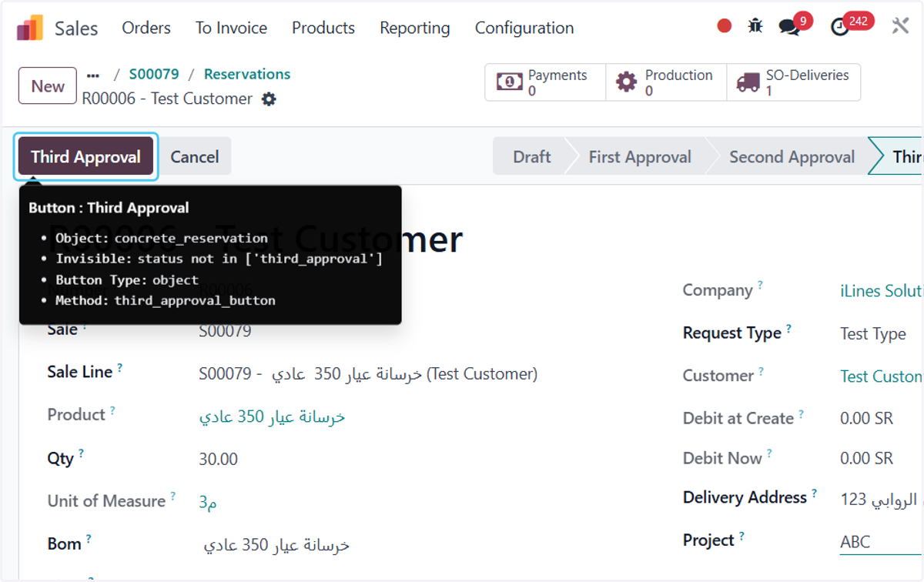Open the Test Customer link in Customer field
Image resolution: width=924 pixels, height=582 pixels.
coord(882,376)
